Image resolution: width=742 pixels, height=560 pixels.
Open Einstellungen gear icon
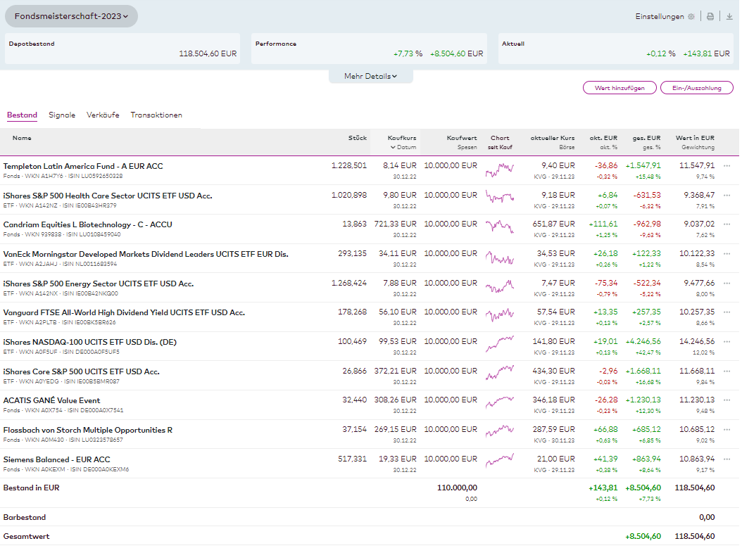[691, 17]
